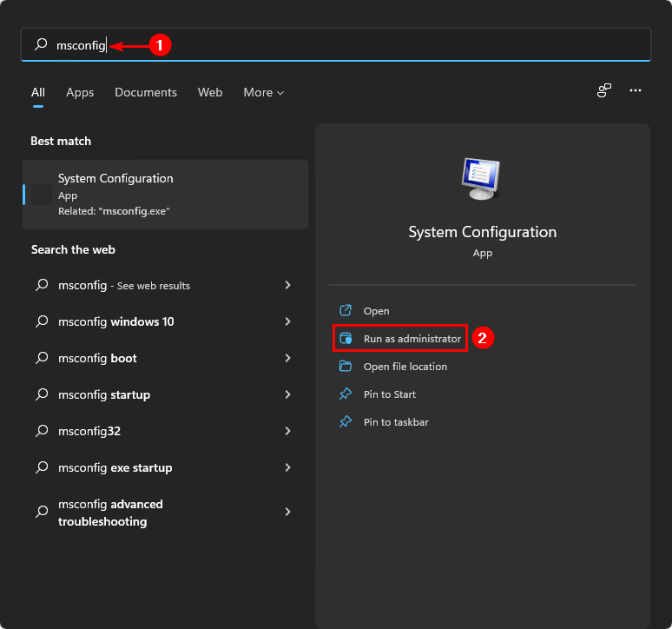Click the shield icon beside Run as administrator
The image size is (672, 629).
(x=346, y=338)
